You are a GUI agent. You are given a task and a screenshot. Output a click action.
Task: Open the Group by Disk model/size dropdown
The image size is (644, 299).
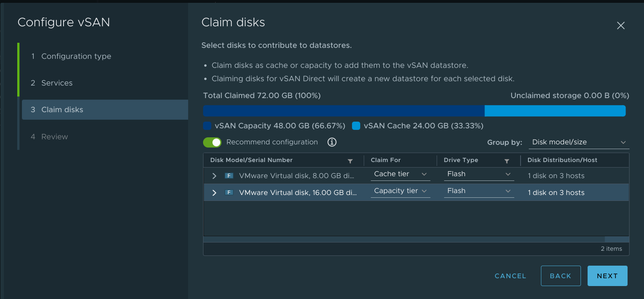coord(579,142)
